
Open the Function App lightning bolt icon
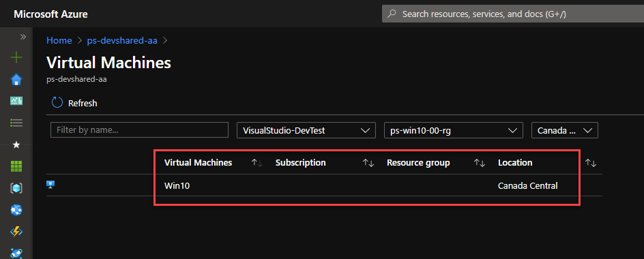(x=16, y=232)
